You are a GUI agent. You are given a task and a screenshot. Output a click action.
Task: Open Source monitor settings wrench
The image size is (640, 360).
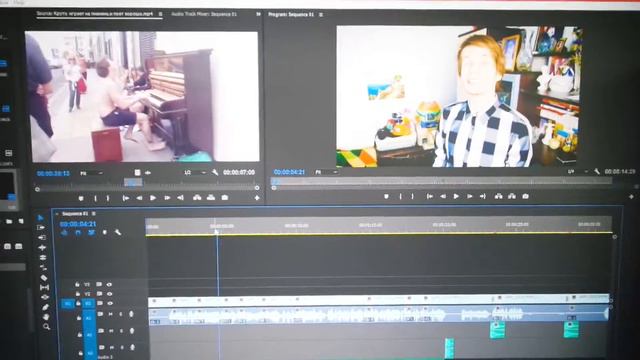coord(215,172)
